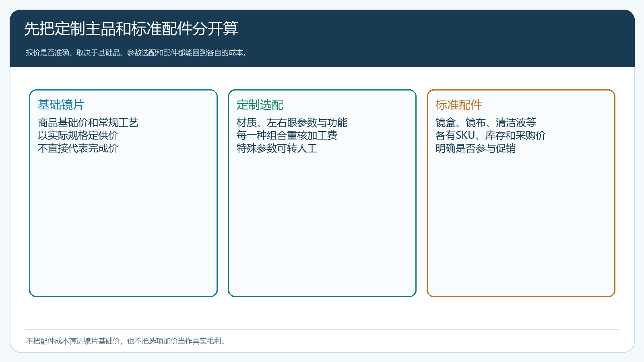Select the line 镜盒、镜布、清洁液等
This screenshot has height=362, width=644.
(x=486, y=123)
